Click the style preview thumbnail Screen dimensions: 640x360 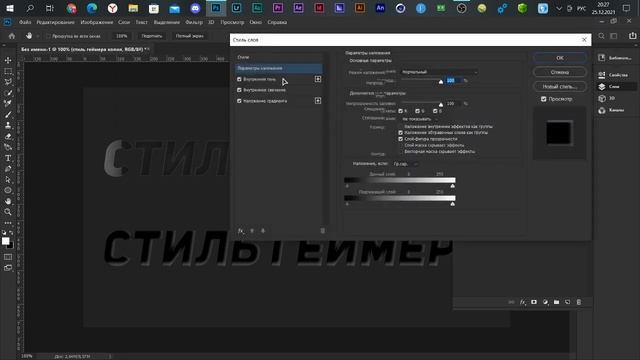pos(559,133)
